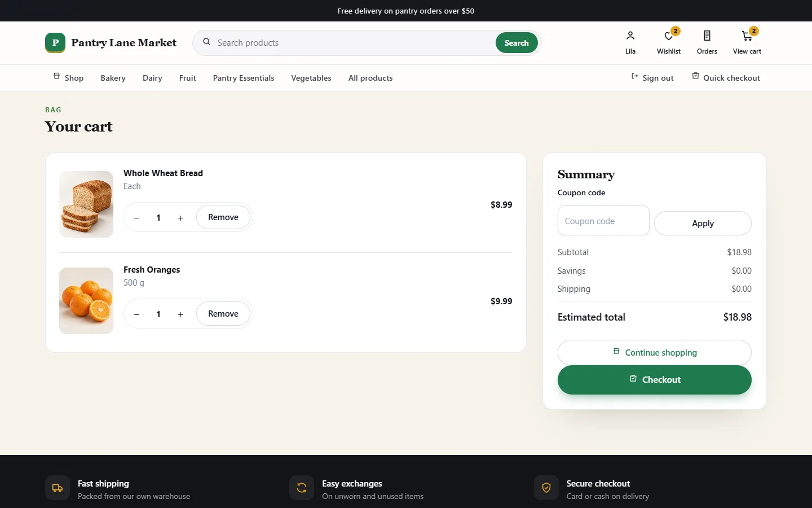Click the Subtotal $18.98 value
Screen dimensions: 812x508
tap(739, 252)
